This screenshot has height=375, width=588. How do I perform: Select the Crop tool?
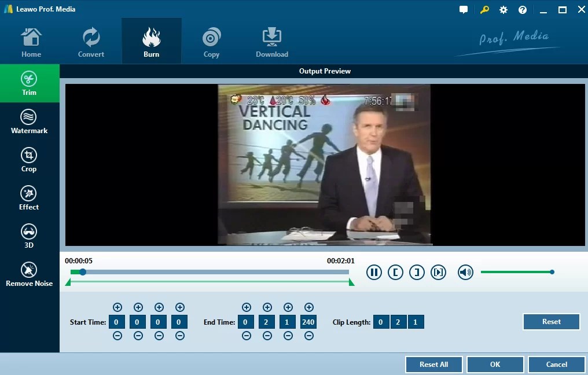[x=29, y=160]
